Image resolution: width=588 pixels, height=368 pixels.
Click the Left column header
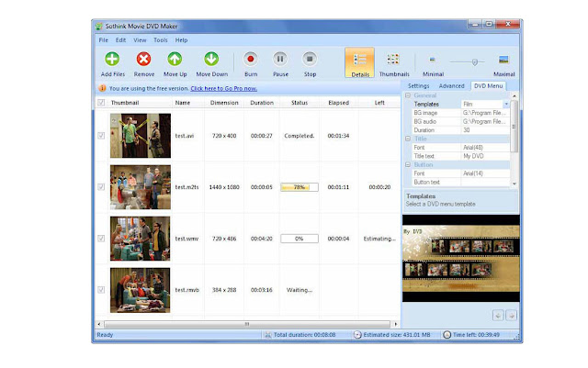pos(379,102)
